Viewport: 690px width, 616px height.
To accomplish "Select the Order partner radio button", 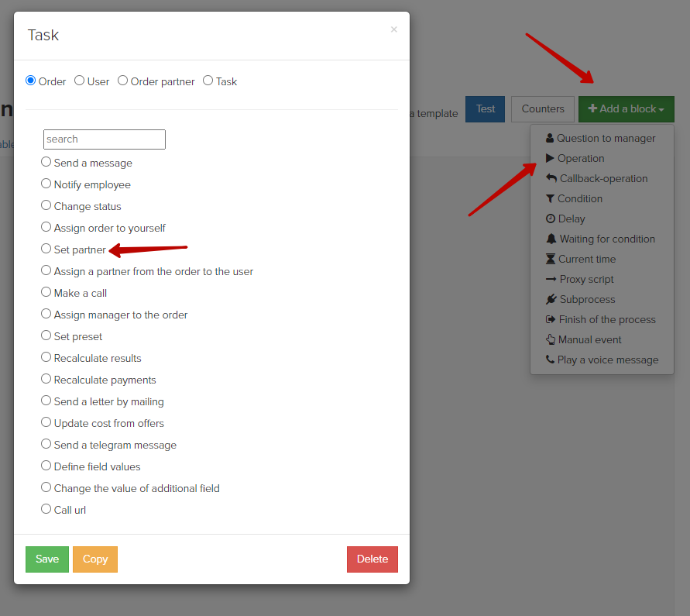I will [x=123, y=81].
